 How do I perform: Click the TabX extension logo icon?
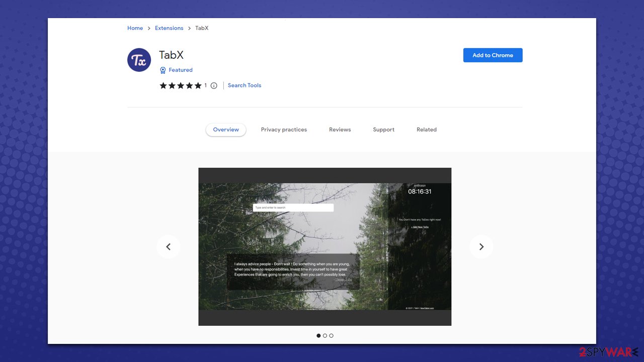(139, 60)
